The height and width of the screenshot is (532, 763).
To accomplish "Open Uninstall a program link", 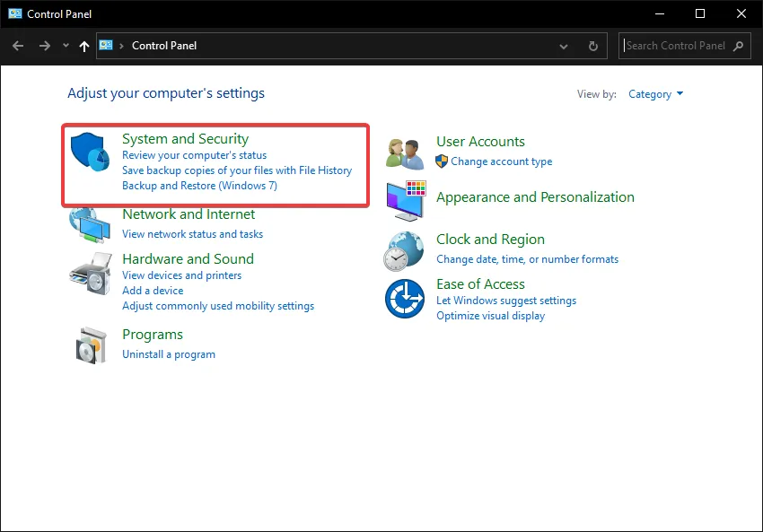I will click(169, 354).
